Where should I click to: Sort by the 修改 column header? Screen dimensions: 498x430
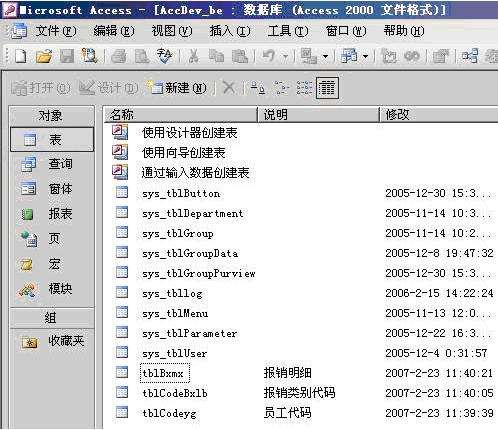tap(439, 115)
